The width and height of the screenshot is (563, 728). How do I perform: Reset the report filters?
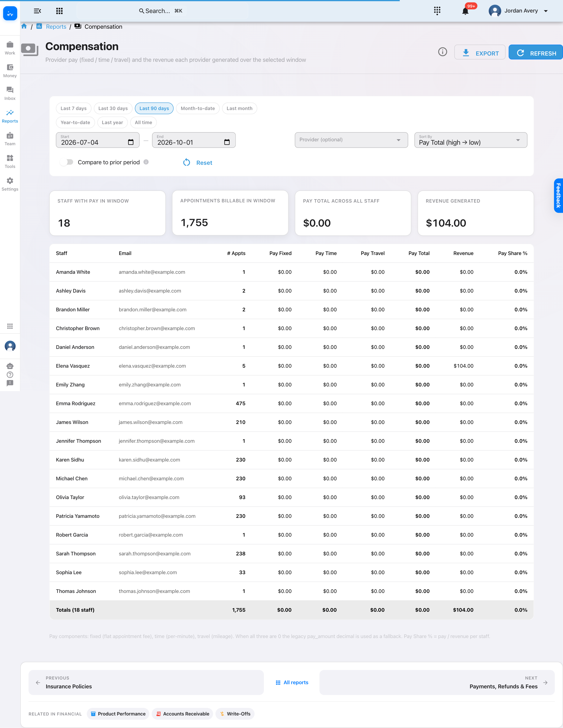pos(198,163)
